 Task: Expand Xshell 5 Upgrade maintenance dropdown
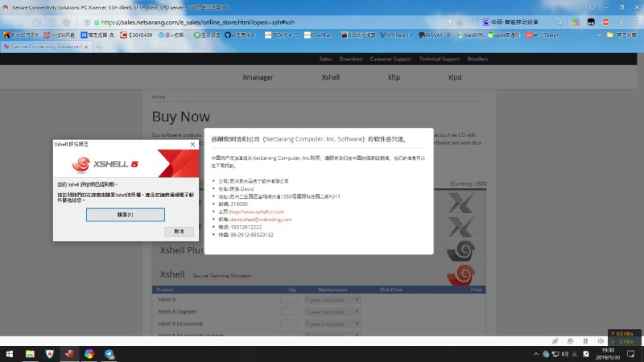pos(332,311)
